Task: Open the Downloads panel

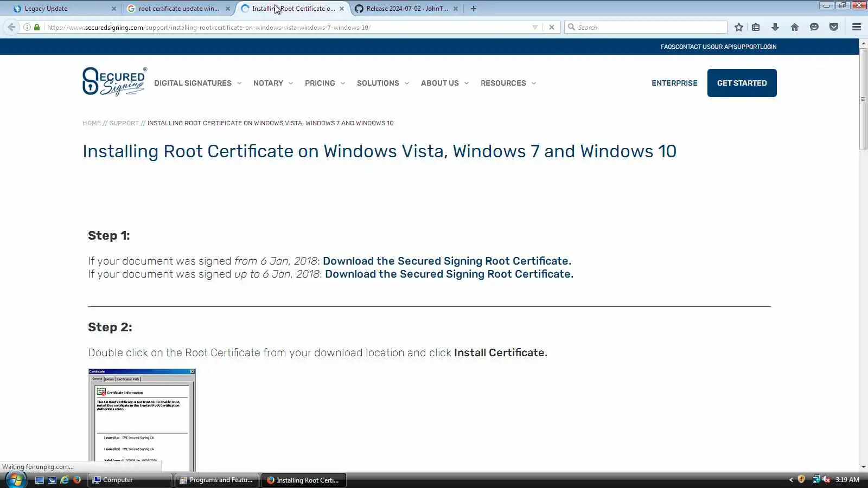Action: (x=775, y=27)
